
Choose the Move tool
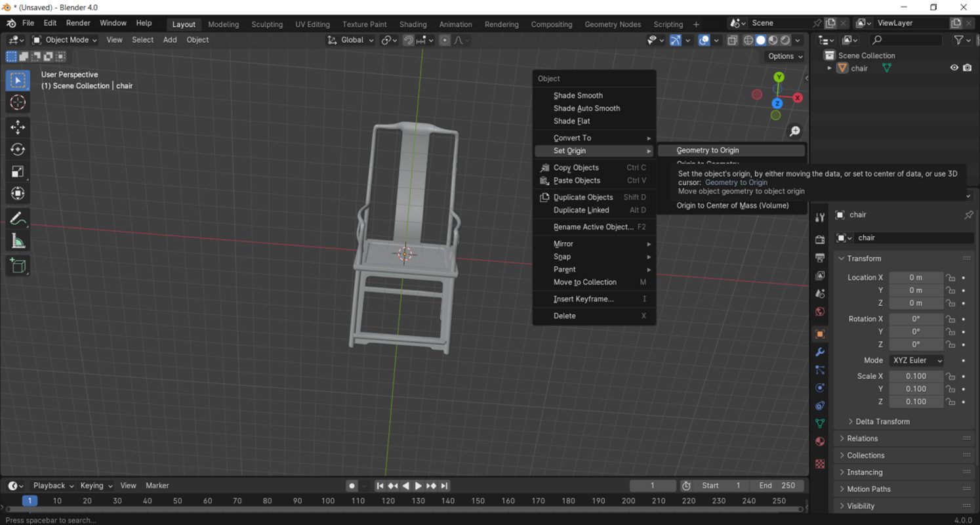pos(18,127)
